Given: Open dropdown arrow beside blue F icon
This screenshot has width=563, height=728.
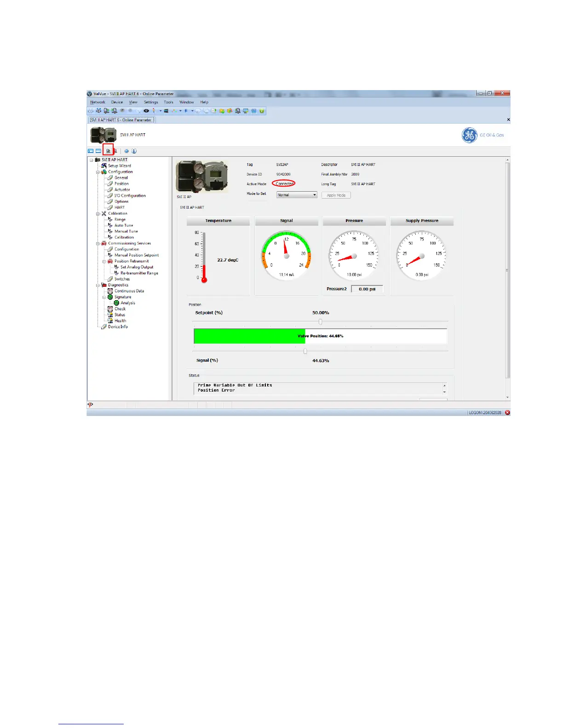Looking at the screenshot, I should [x=192, y=111].
